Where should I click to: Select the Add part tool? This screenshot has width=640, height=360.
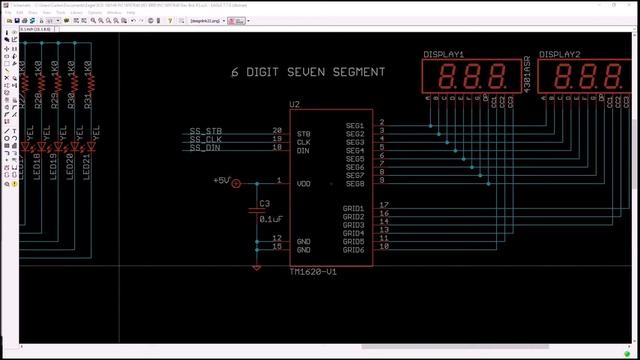(x=14, y=78)
